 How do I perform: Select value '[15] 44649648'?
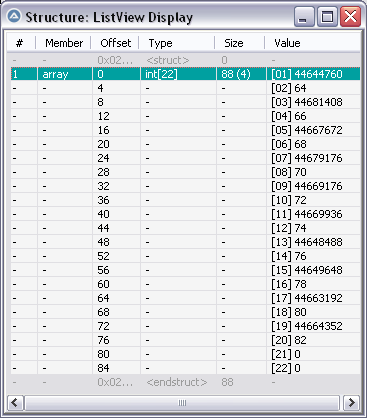click(x=307, y=270)
